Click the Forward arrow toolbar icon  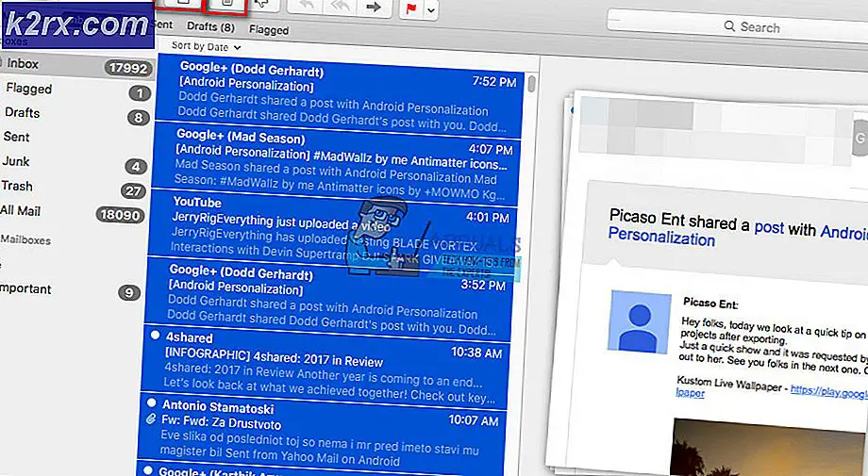click(375, 7)
